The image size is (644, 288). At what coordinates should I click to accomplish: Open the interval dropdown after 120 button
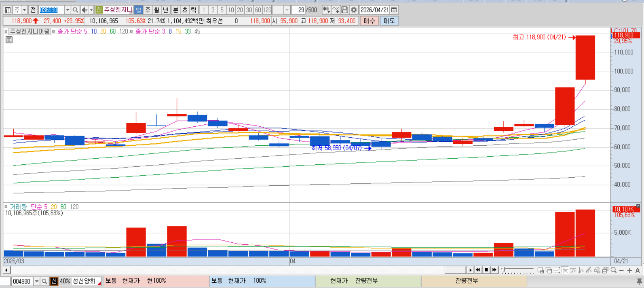tap(287, 10)
